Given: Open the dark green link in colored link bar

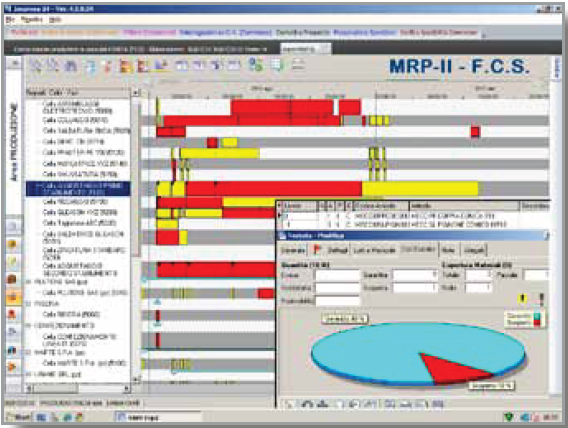Looking at the screenshot, I should point(302,33).
